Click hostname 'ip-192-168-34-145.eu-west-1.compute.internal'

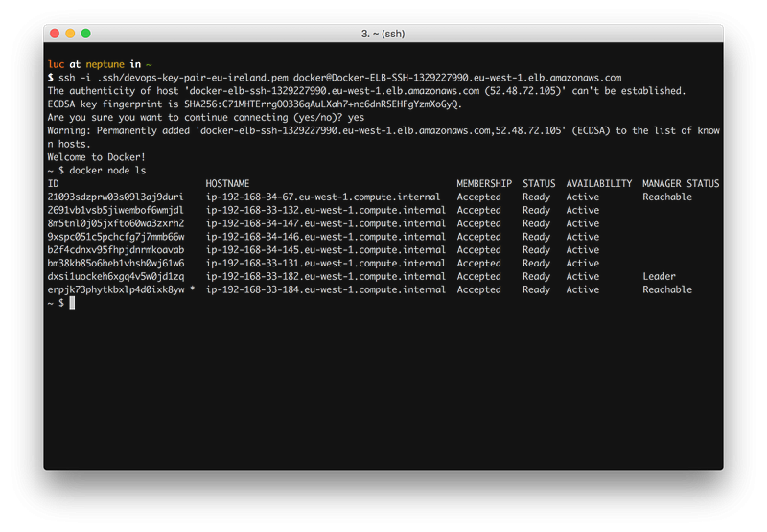[x=326, y=250]
